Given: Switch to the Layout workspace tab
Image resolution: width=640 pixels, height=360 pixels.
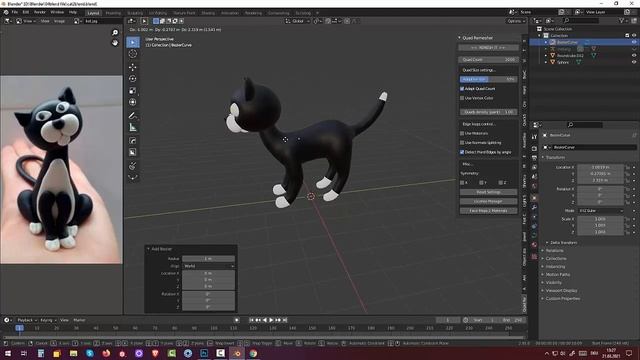Looking at the screenshot, I should pyautogui.click(x=93, y=13).
